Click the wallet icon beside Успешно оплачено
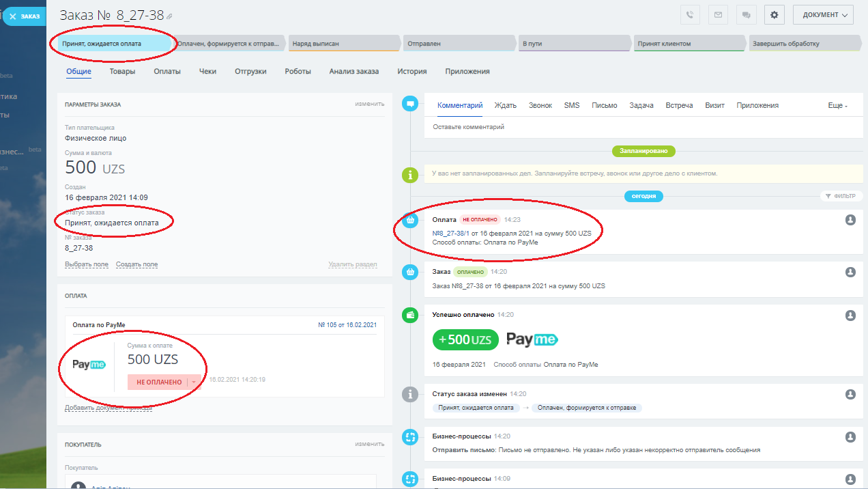This screenshot has height=489, width=868. [x=410, y=315]
